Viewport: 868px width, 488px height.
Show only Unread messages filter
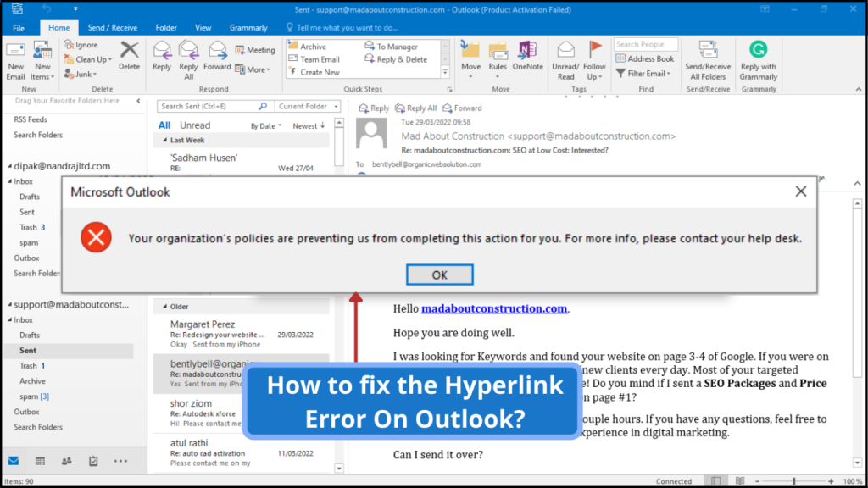pos(195,125)
